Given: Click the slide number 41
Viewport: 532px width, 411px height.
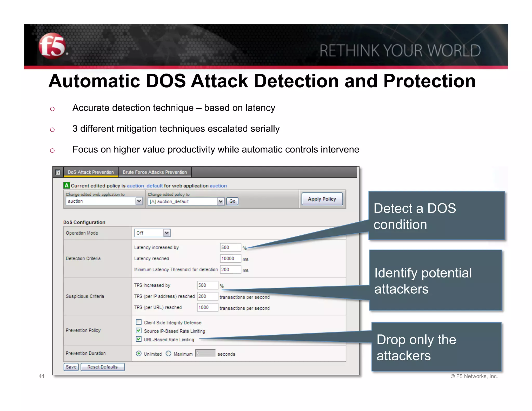Looking at the screenshot, I should coord(41,376).
